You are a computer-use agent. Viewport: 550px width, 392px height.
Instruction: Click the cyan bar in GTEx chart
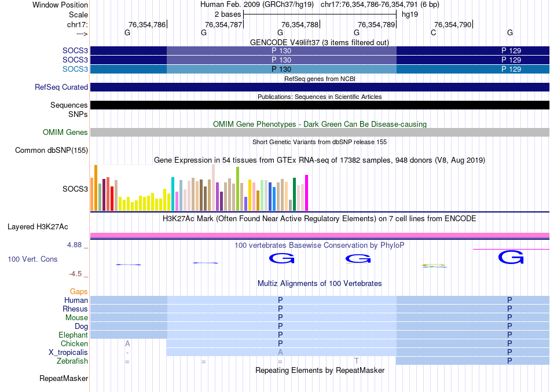[173, 194]
